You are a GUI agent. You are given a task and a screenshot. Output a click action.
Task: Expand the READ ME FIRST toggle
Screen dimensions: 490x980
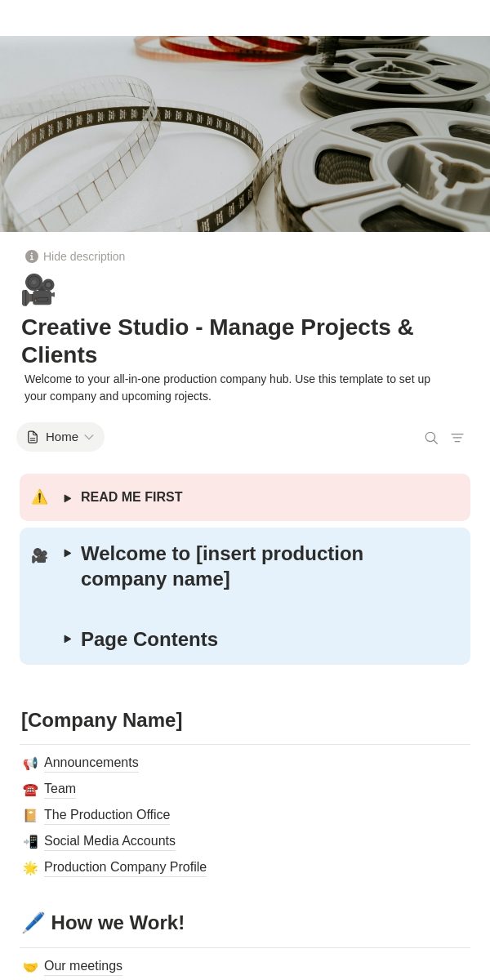click(68, 498)
